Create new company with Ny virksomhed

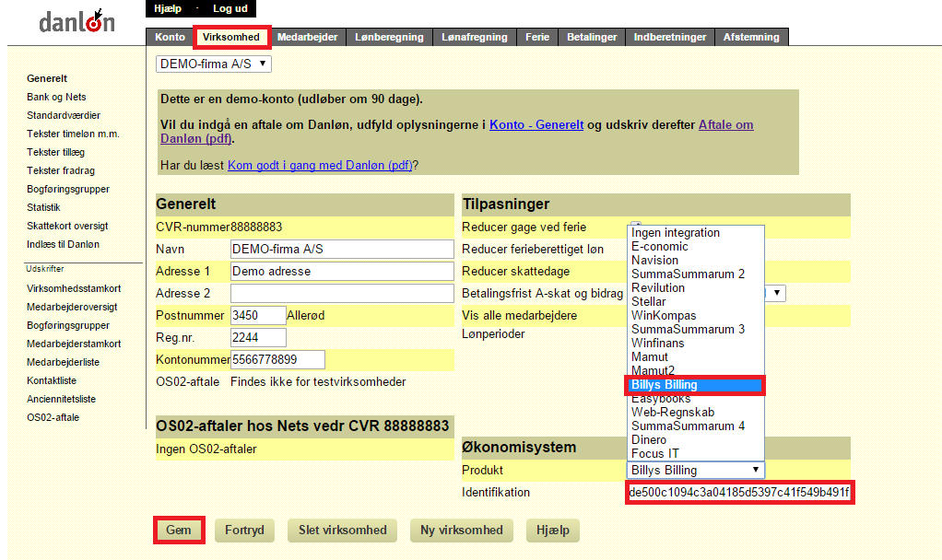462,530
